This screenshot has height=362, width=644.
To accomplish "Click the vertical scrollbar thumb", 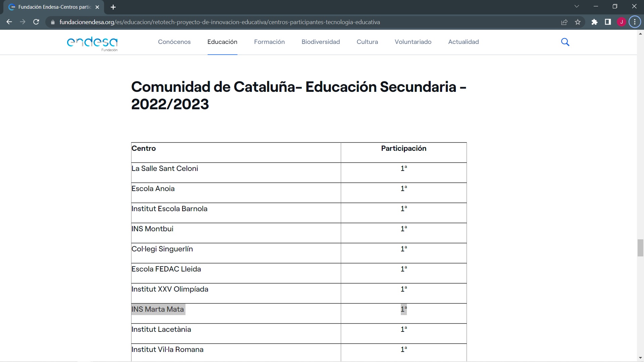I will (640, 248).
